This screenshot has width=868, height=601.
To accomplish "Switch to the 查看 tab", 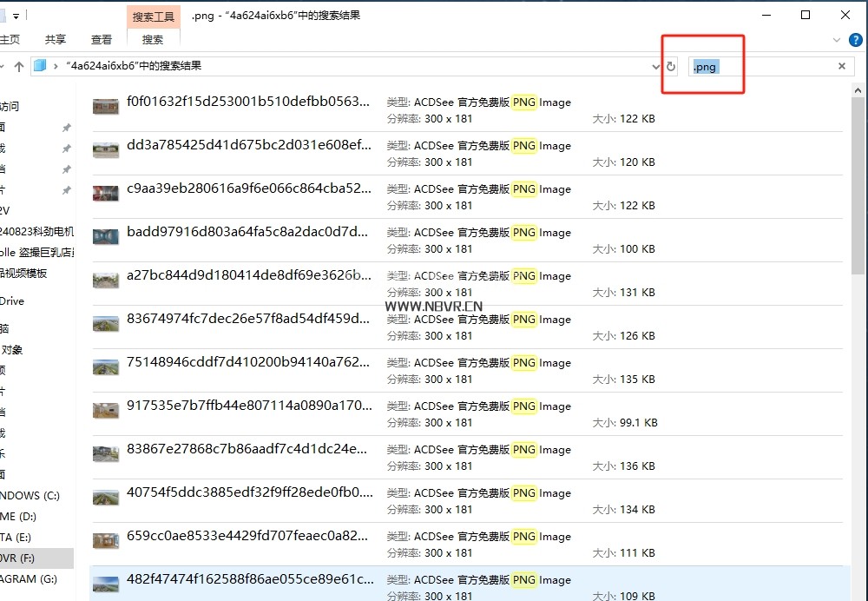I will click(x=102, y=39).
